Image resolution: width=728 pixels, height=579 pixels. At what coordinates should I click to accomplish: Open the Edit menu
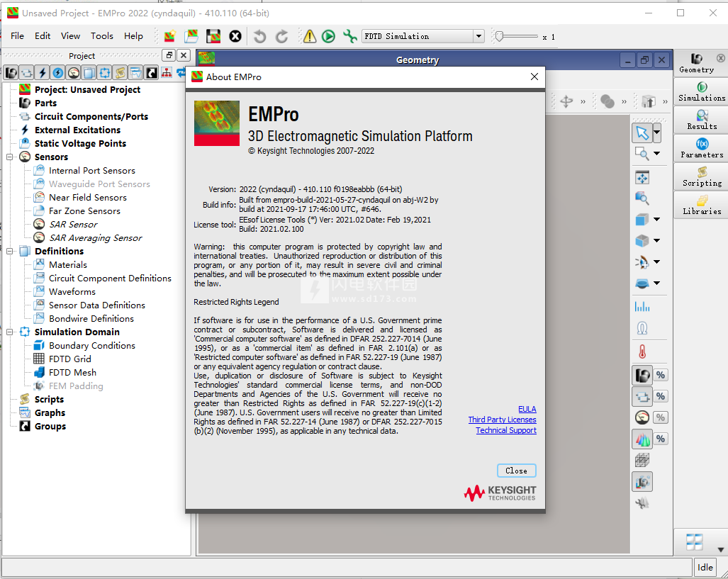point(43,35)
